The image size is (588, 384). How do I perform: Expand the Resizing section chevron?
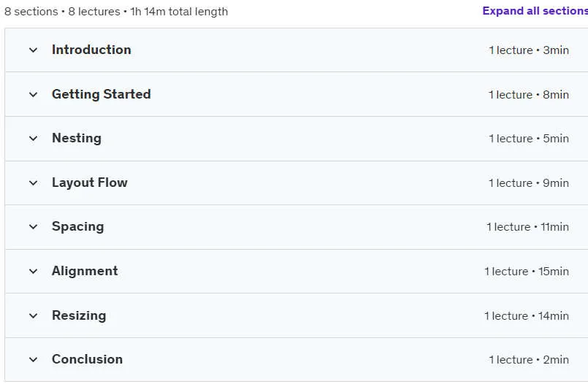[34, 316]
